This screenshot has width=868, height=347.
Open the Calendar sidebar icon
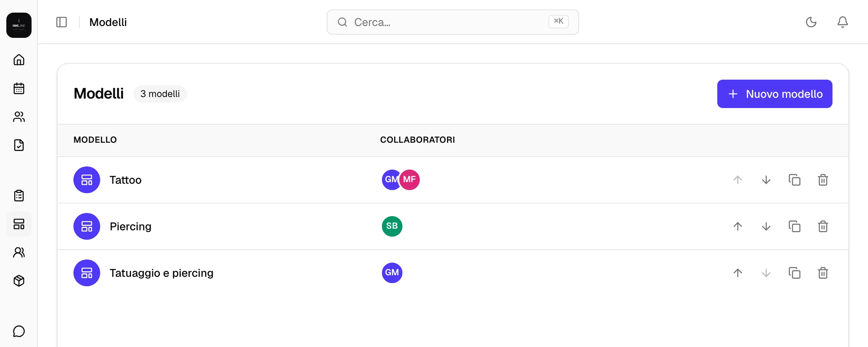[19, 88]
